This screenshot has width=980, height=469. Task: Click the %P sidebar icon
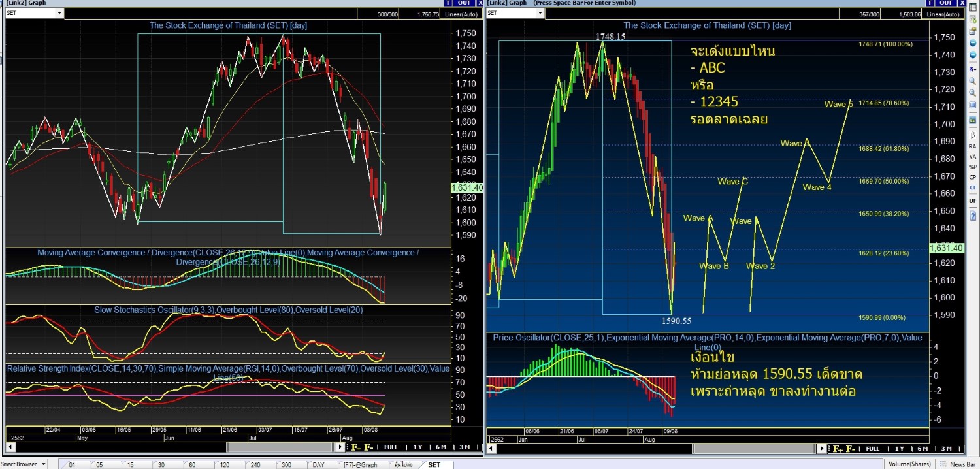pyautogui.click(x=973, y=167)
